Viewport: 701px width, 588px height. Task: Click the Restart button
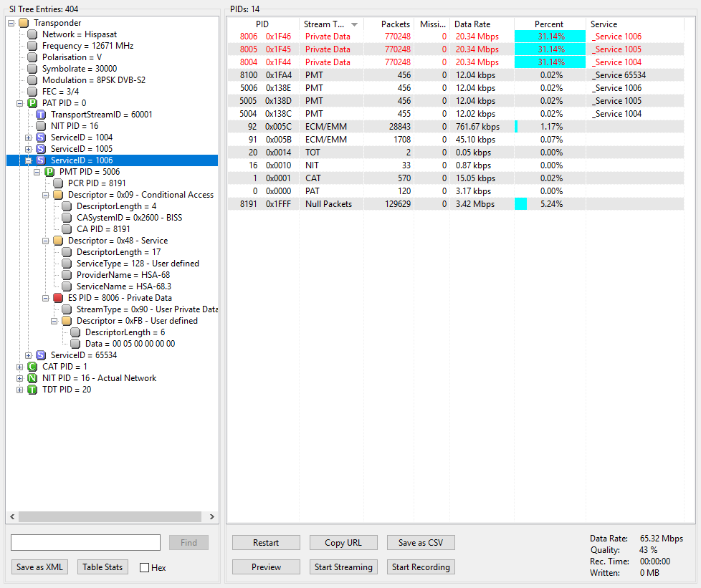tap(266, 542)
